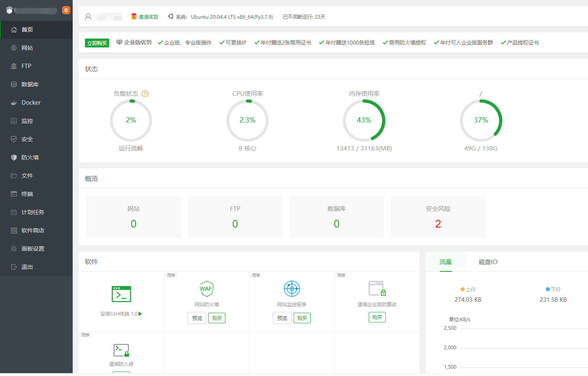Click the green 立即购买 button
Viewport: 588px width, 376px height.
pyautogui.click(x=97, y=43)
